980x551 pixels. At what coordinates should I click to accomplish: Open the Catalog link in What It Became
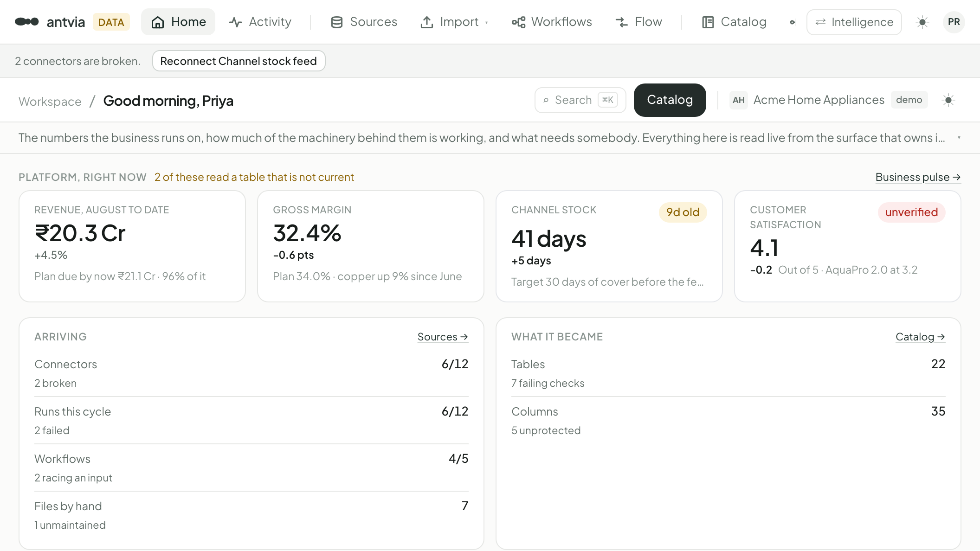pos(920,337)
